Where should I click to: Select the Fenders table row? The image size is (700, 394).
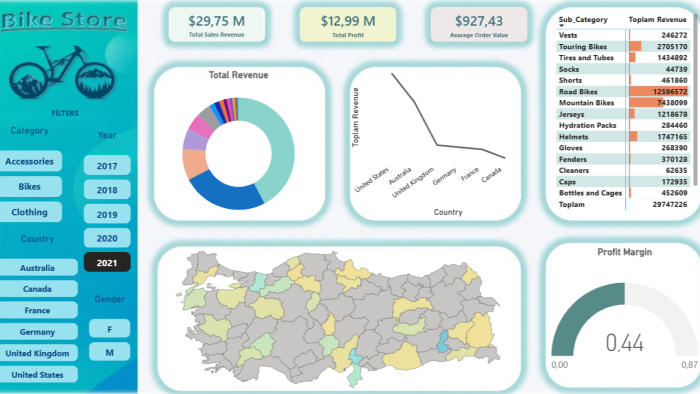coord(623,159)
